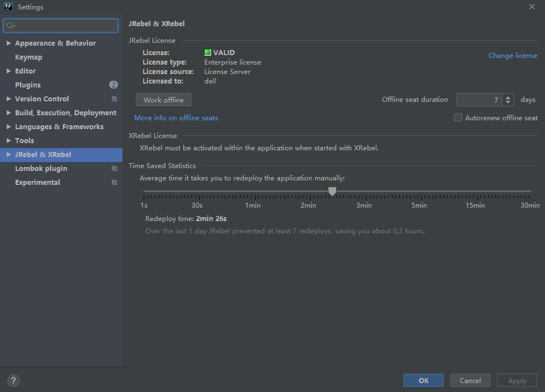
Task: Enable Autorenew offline seat checkbox
Action: tap(458, 118)
